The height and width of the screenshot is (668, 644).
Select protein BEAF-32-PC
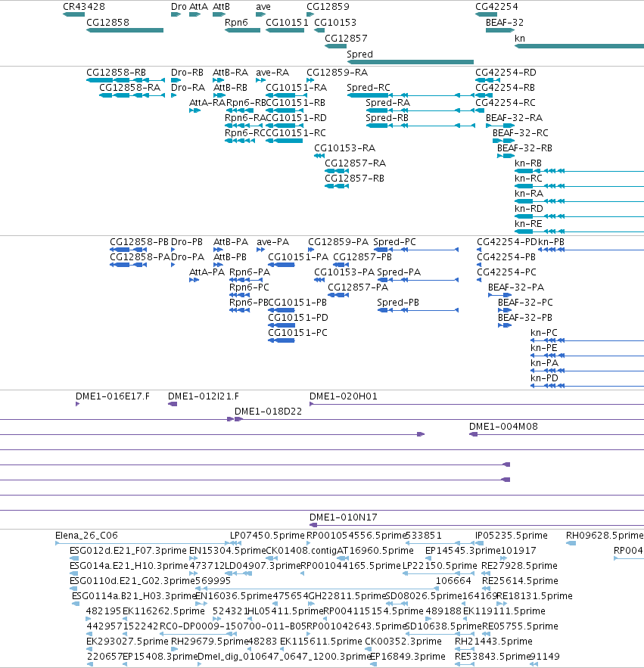tap(505, 310)
